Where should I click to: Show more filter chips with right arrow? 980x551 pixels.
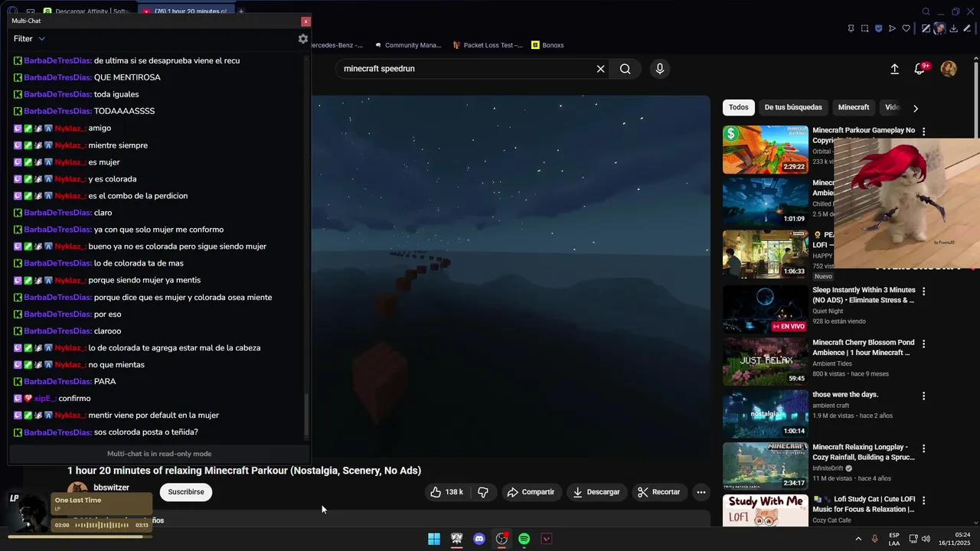pos(916,108)
